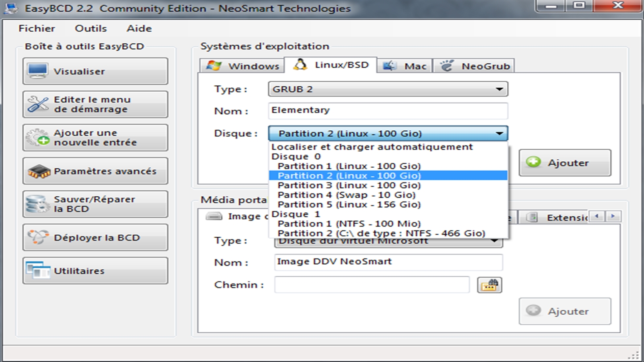Click the Visualiser button

(x=95, y=71)
